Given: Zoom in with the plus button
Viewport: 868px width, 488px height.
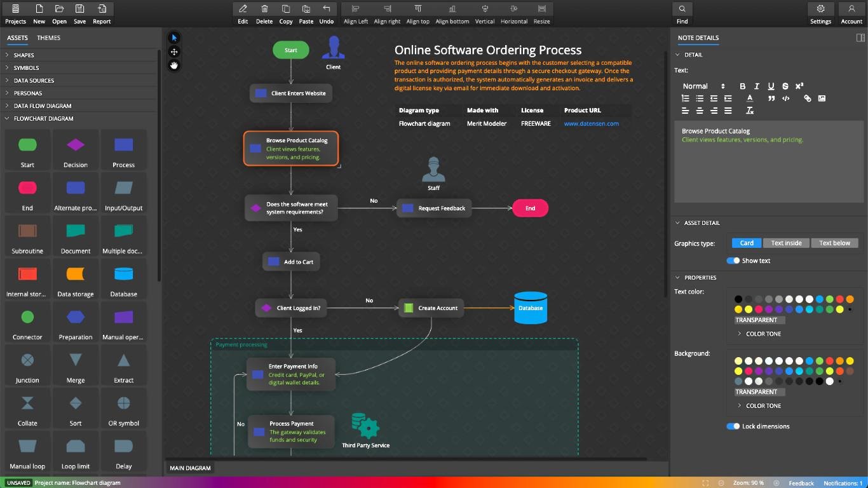Looking at the screenshot, I should [x=777, y=483].
